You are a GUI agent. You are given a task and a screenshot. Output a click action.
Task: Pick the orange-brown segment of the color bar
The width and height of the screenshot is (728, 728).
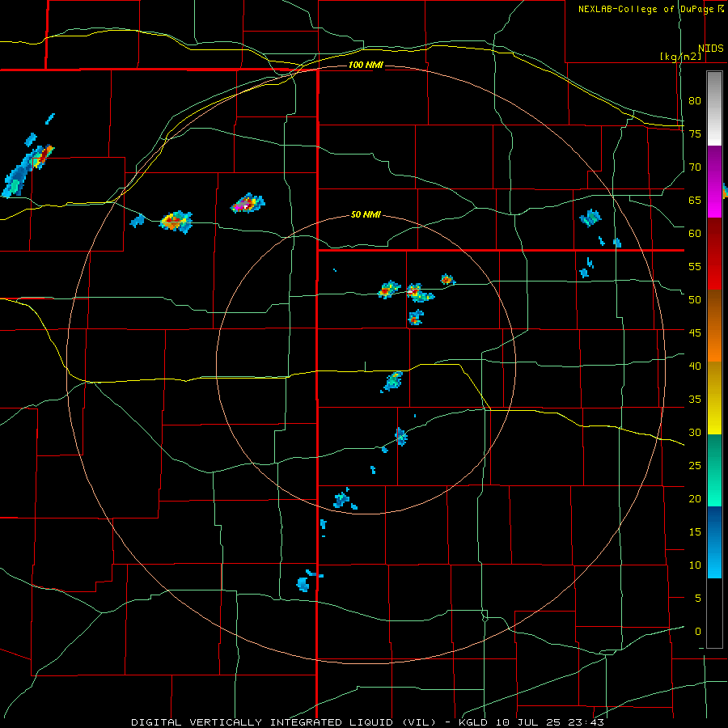coord(714,325)
